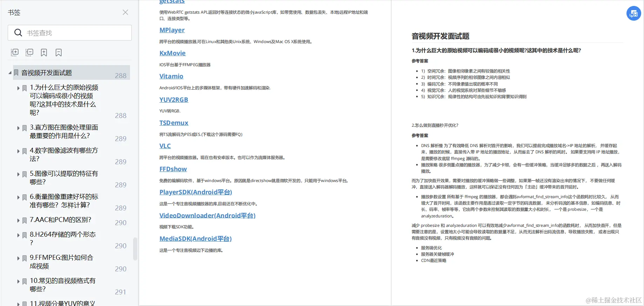Open the VideoDownloader(Android平台) link
Viewport: 644px width, 306px height.
click(207, 216)
